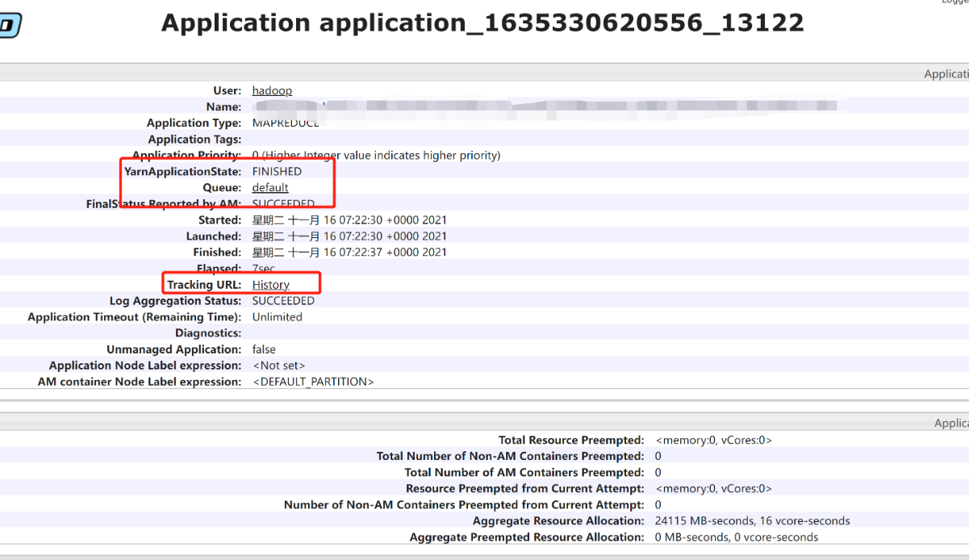Click the Name: field label
This screenshot has width=969, height=560.
(x=223, y=107)
